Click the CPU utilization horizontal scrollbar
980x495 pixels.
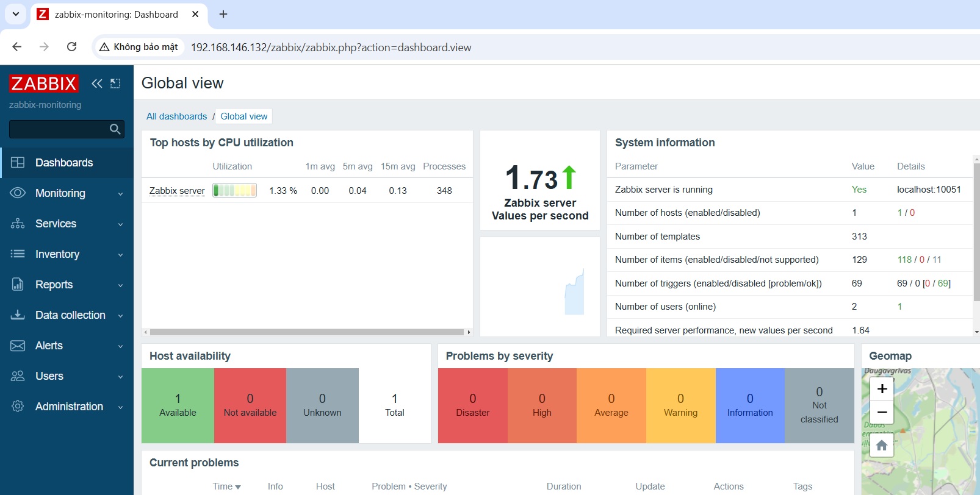pyautogui.click(x=306, y=332)
